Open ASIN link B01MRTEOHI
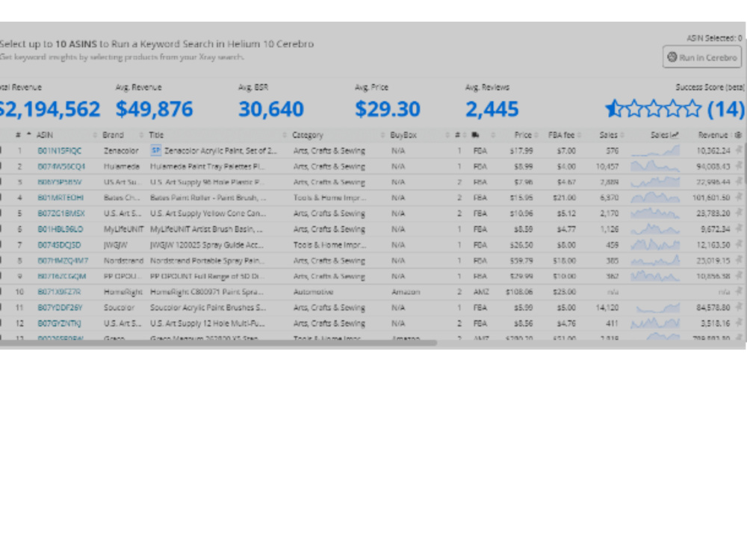Screen dimensions: 747x560 (x=61, y=198)
